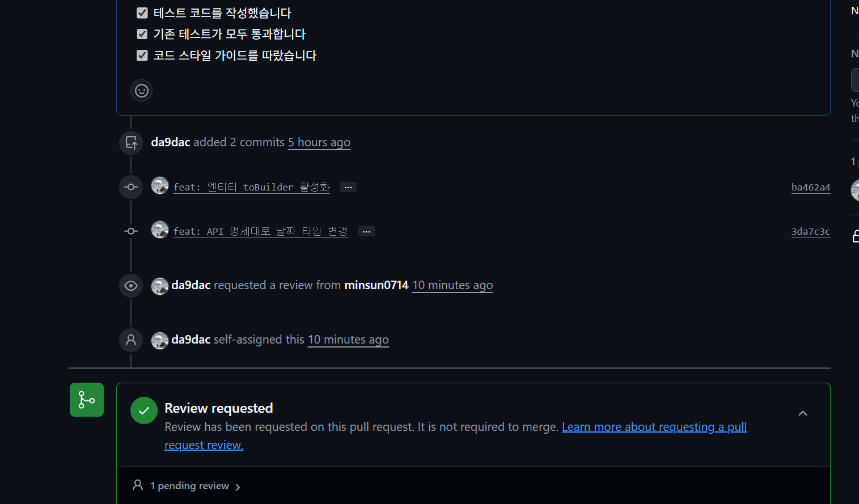Click minsun0714 in the review request entry

376,285
